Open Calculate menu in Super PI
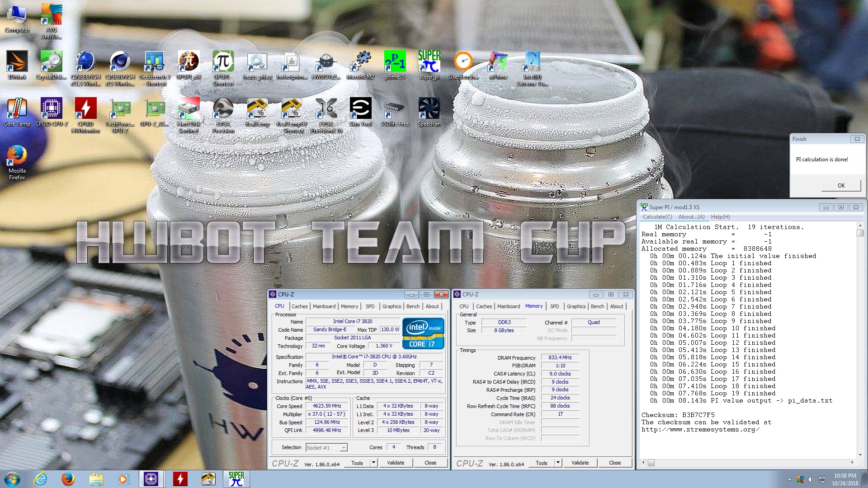 (657, 217)
